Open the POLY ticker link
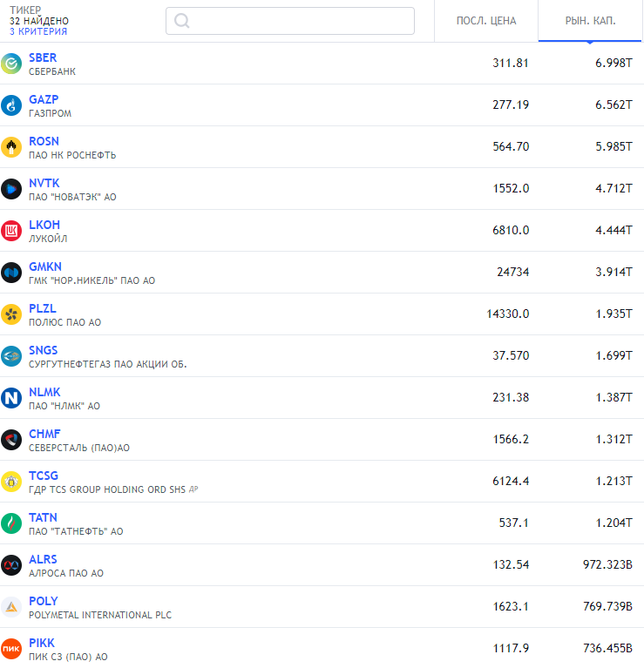Viewport: 644px width, 668px height. [x=43, y=600]
